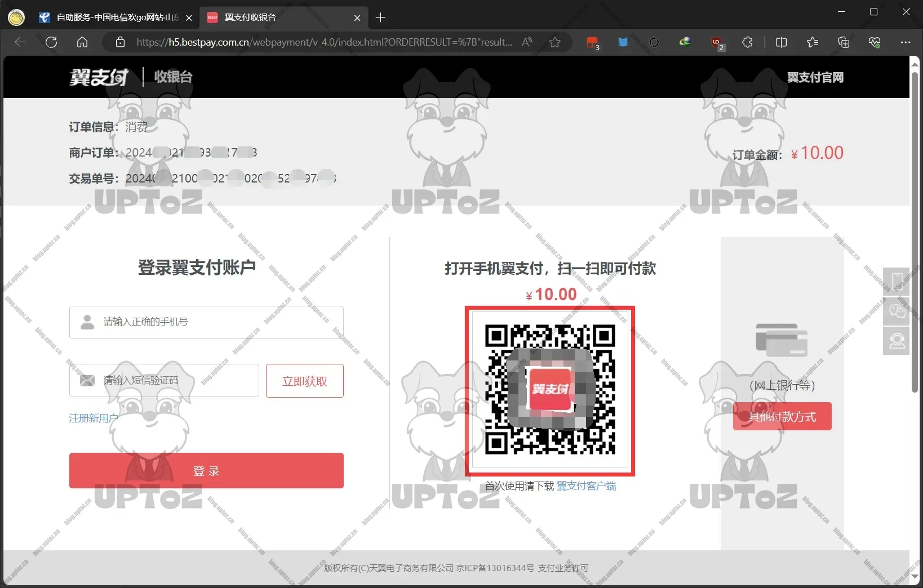Open the Extensions puzzle icon
923x588 pixels.
coord(747,42)
